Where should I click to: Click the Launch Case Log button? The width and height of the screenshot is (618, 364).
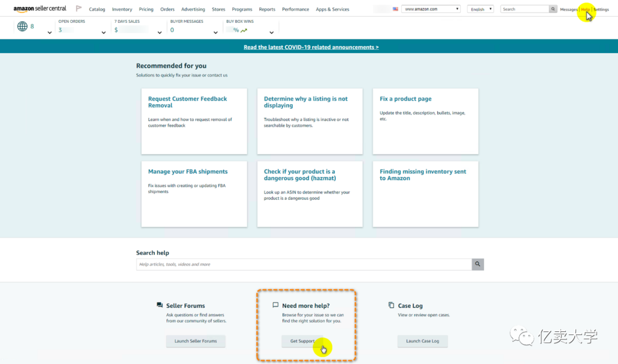point(422,341)
